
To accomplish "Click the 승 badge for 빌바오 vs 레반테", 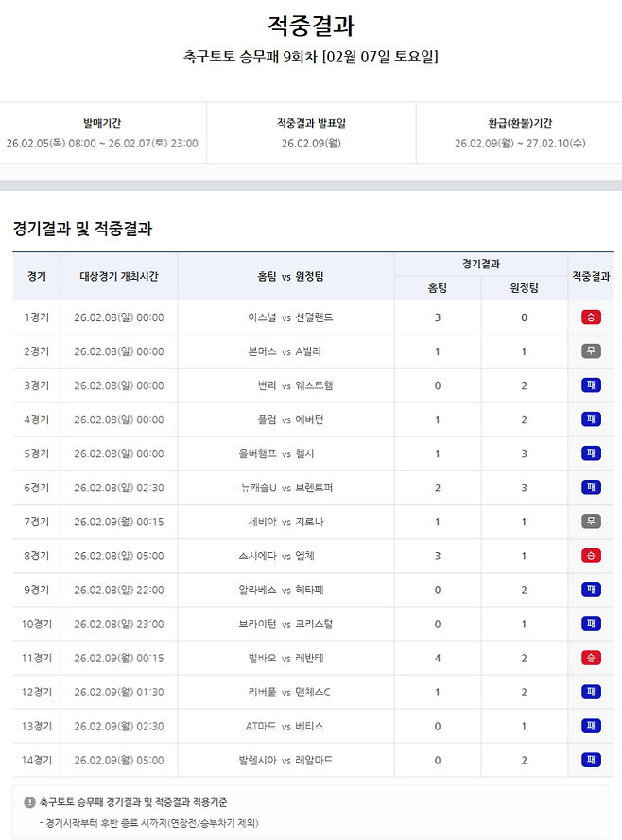I will [591, 658].
